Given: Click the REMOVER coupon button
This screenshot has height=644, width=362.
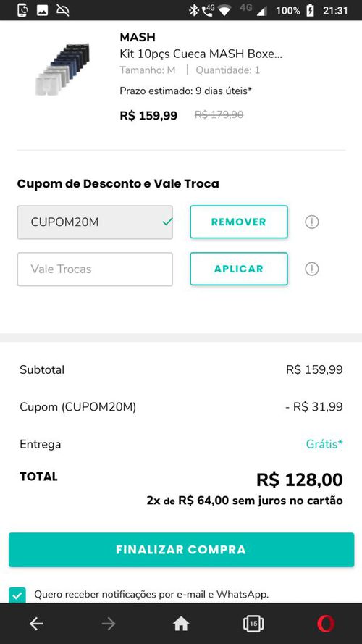Looking at the screenshot, I should point(239,222).
